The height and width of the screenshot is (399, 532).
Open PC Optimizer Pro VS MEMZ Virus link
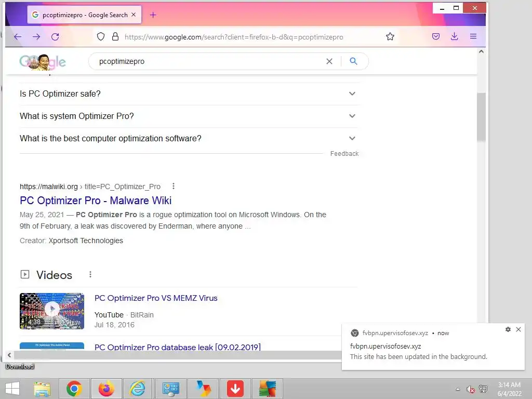pos(156,298)
